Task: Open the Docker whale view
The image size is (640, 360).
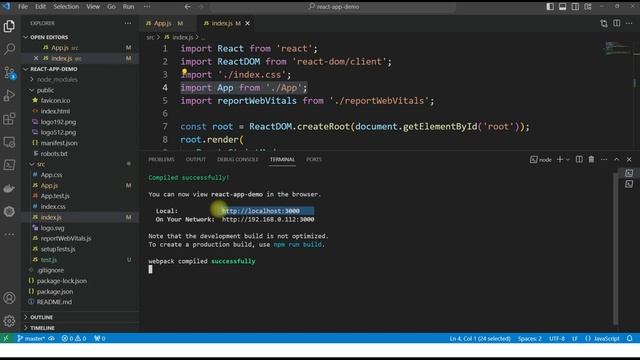Action: pyautogui.click(x=9, y=189)
